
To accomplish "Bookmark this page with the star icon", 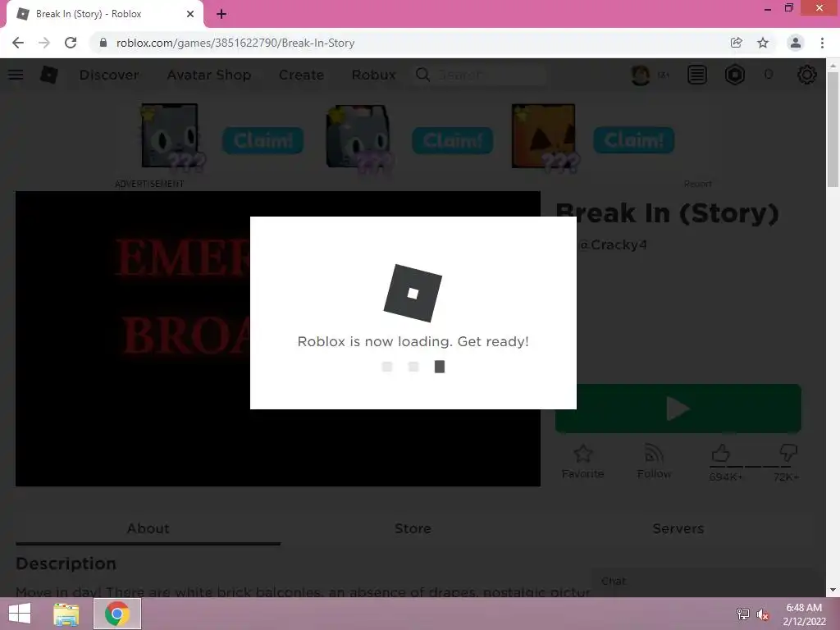I will [763, 43].
